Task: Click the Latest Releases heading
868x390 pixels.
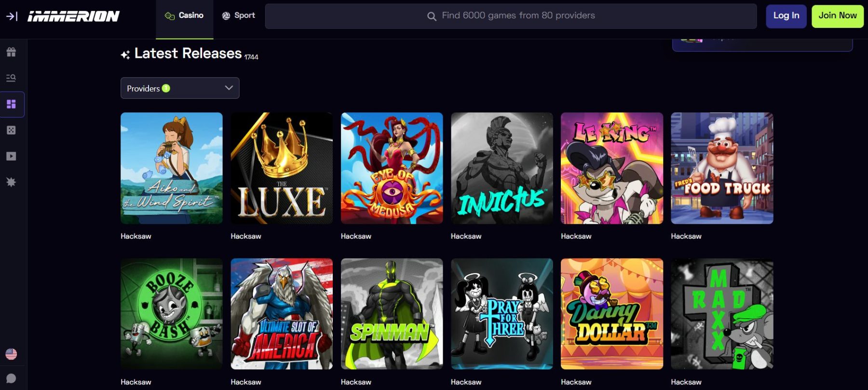Action: 188,53
